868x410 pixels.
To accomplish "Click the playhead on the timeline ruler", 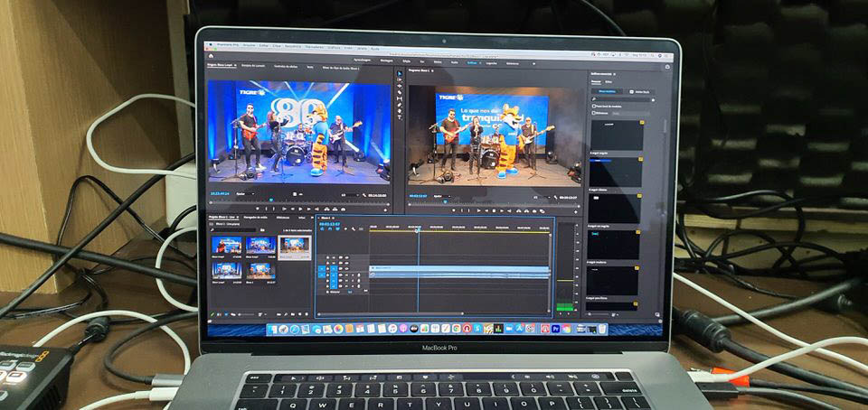I will pos(417,229).
